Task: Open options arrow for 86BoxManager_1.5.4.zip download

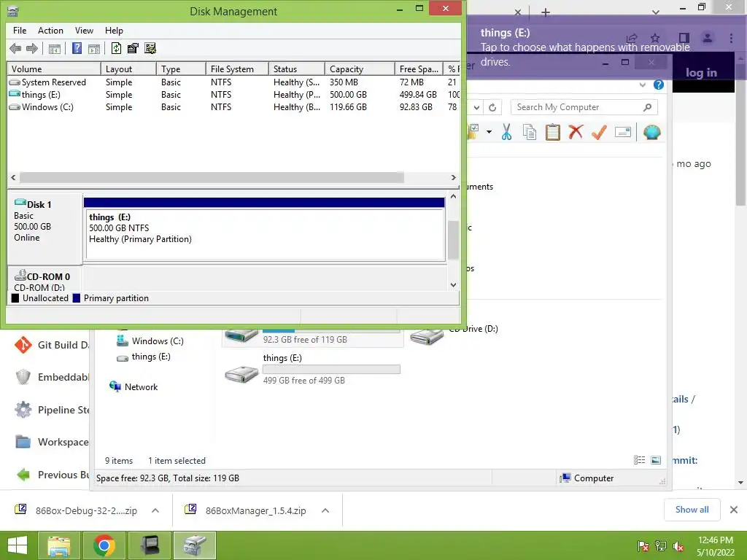Action: (x=325, y=510)
